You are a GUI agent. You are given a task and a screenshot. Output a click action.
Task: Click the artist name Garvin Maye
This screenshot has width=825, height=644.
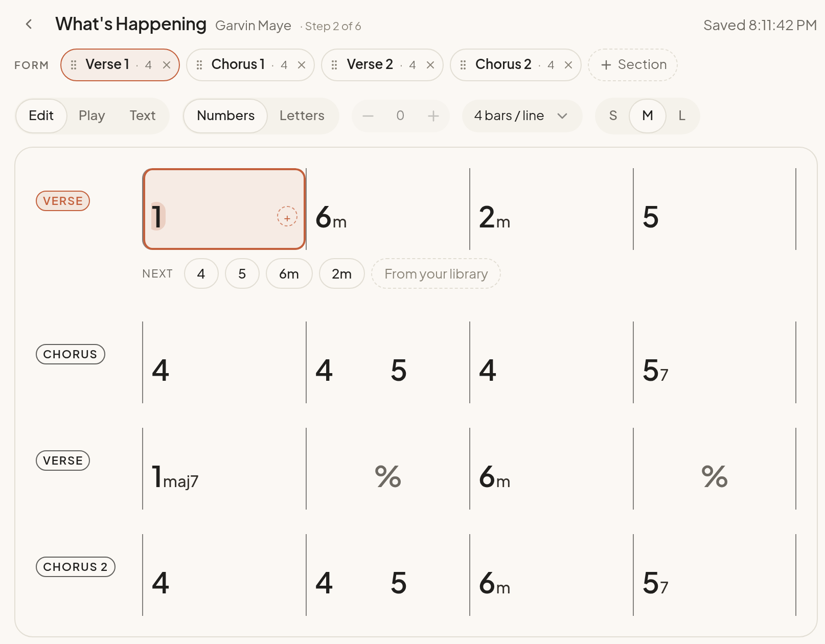click(x=254, y=26)
